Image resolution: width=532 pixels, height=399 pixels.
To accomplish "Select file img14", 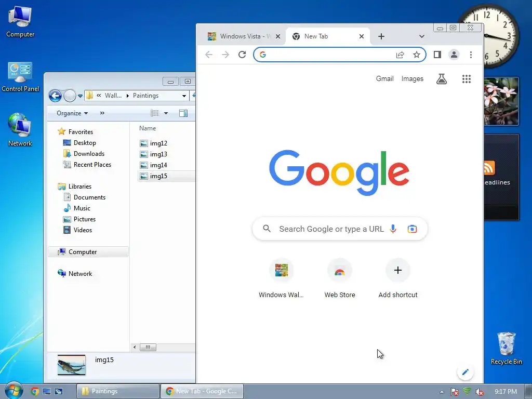I will click(158, 165).
